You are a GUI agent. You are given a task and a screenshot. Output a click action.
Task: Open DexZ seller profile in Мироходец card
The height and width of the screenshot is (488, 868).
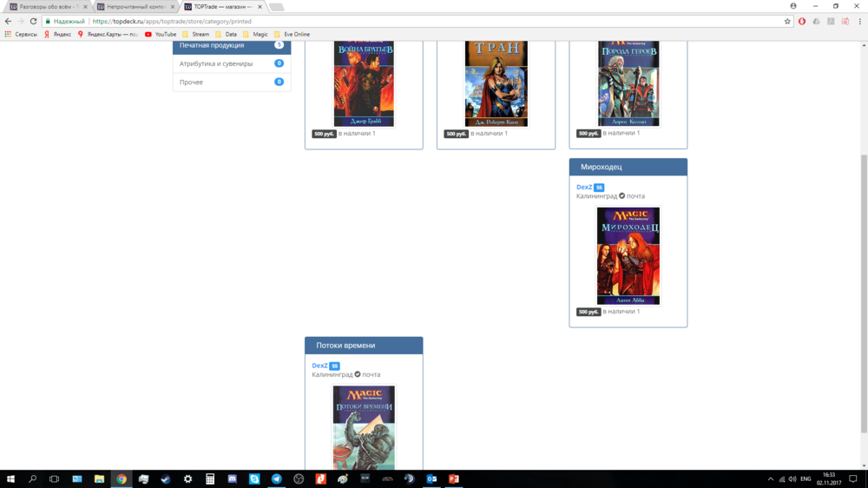(x=584, y=187)
